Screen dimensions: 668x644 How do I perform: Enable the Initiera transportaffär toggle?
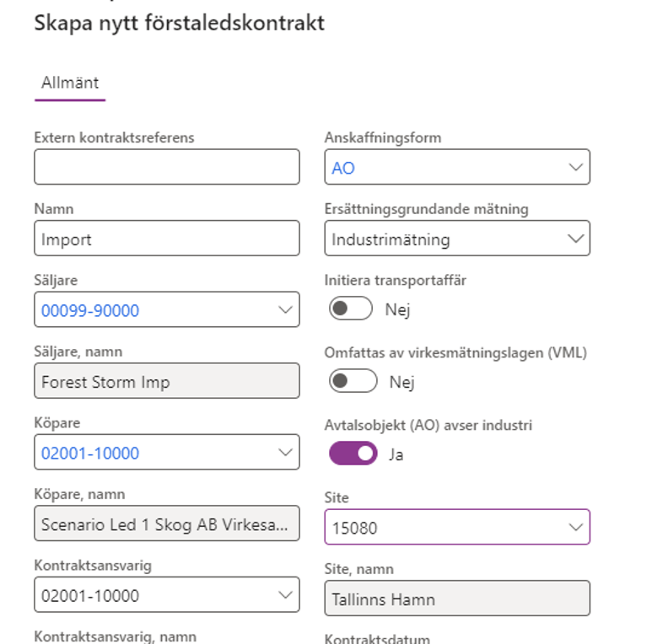click(x=350, y=309)
